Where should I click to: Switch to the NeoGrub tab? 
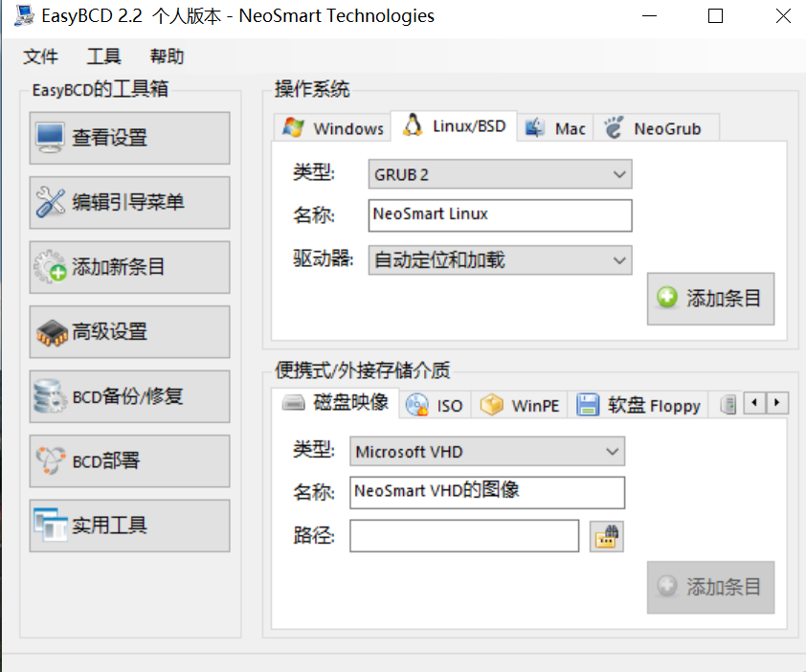(657, 128)
